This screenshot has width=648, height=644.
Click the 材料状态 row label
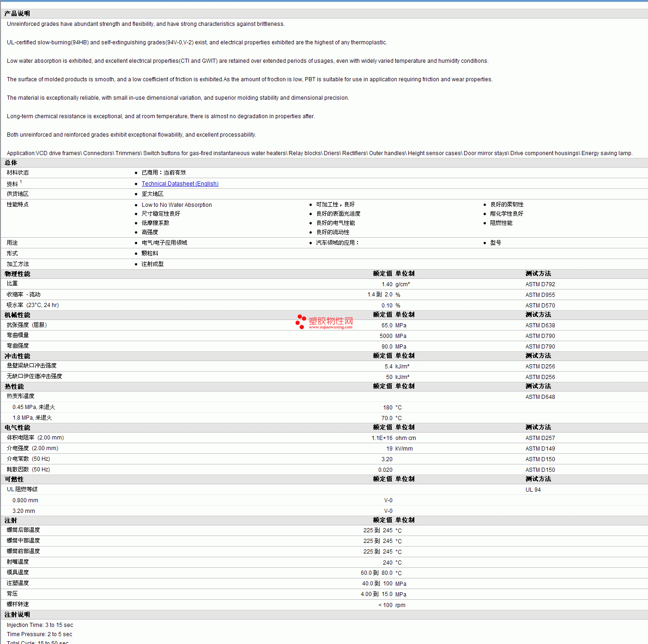(18, 173)
